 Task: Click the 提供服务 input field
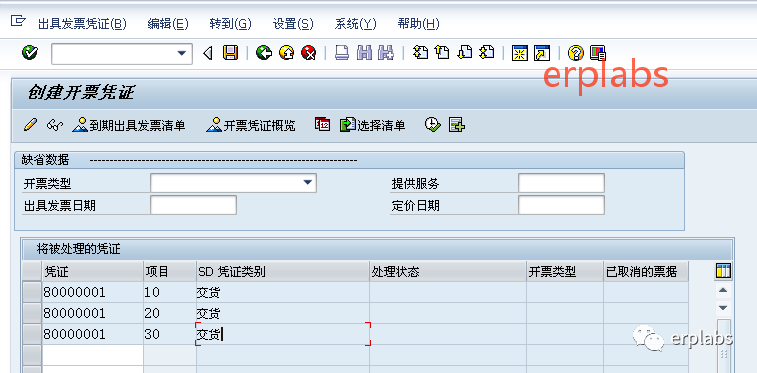tap(561, 183)
